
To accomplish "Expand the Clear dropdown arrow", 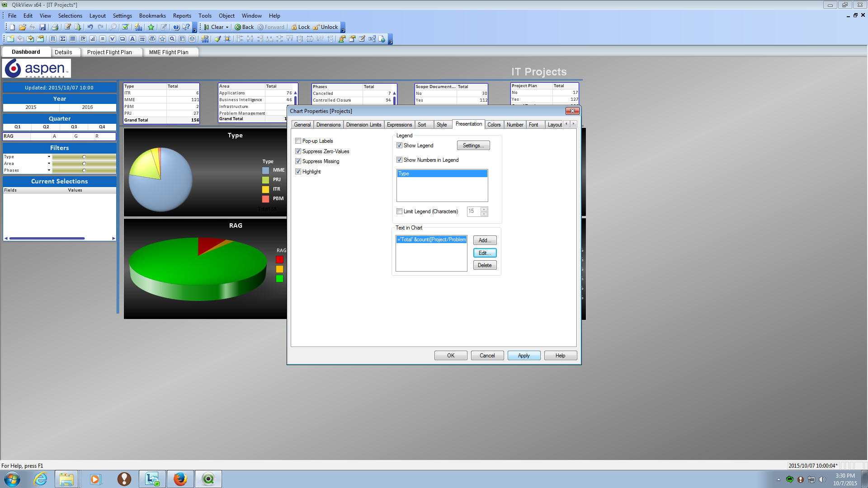I will 227,27.
